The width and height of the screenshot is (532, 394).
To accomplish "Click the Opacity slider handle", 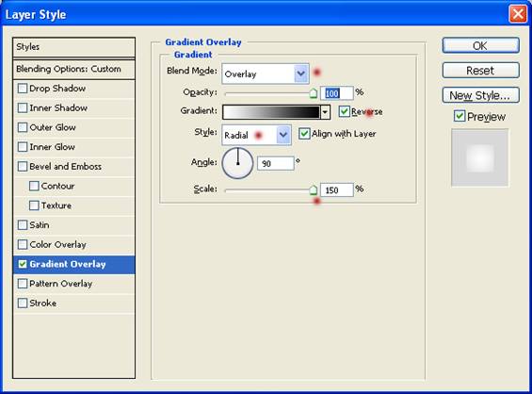I will [314, 93].
